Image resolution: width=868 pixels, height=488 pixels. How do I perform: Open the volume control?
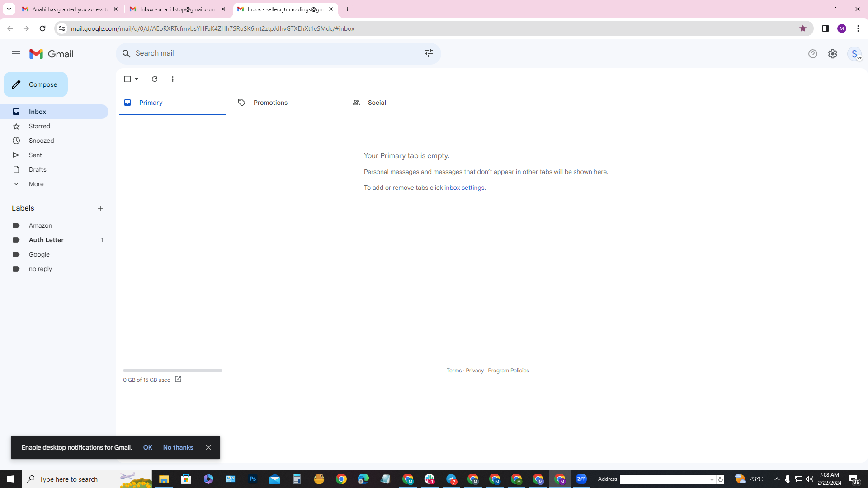point(809,479)
